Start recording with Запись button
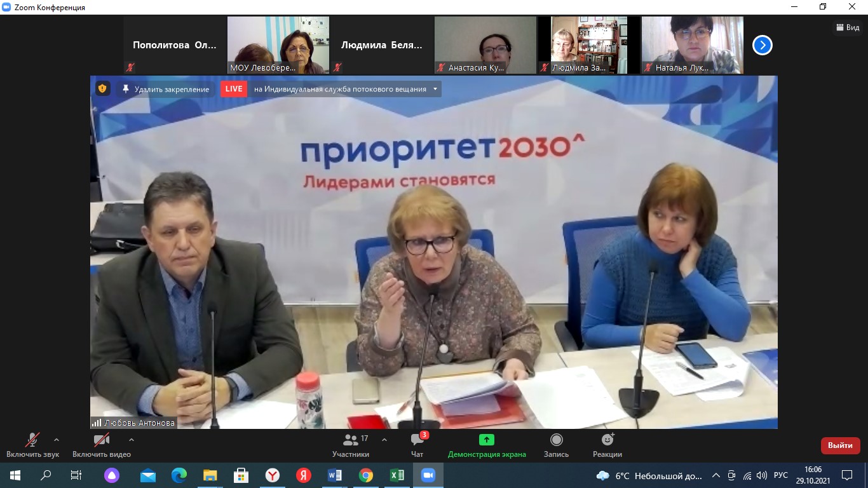This screenshot has height=488, width=868. [x=556, y=445]
